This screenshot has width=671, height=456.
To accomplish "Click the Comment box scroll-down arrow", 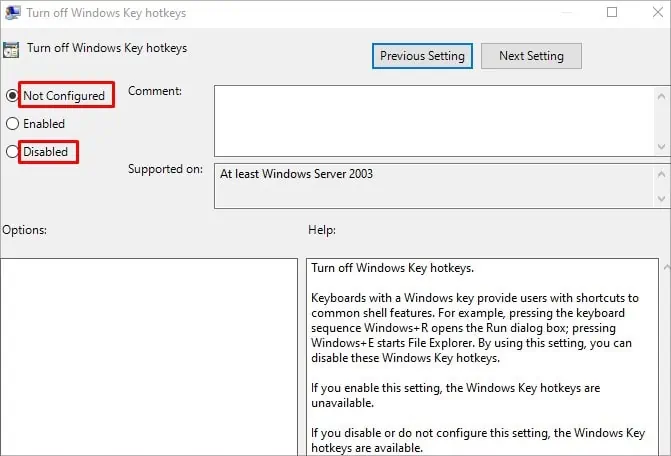I will pyautogui.click(x=661, y=146).
